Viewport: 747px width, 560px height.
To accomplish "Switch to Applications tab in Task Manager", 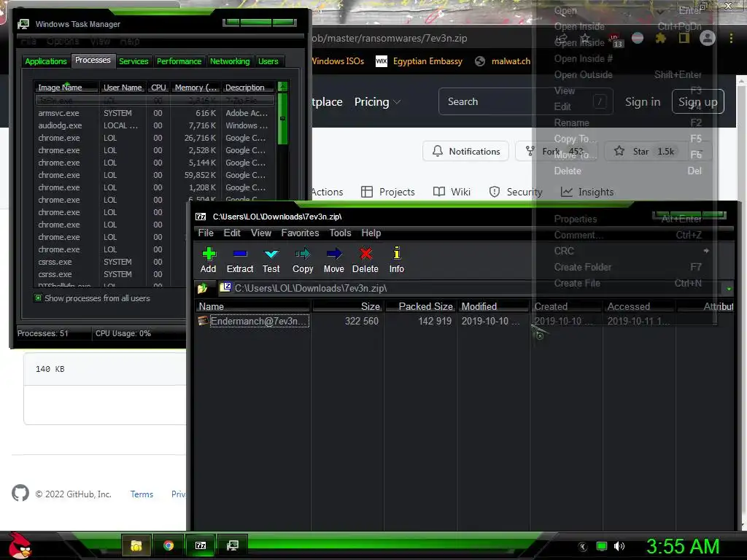I will (46, 61).
